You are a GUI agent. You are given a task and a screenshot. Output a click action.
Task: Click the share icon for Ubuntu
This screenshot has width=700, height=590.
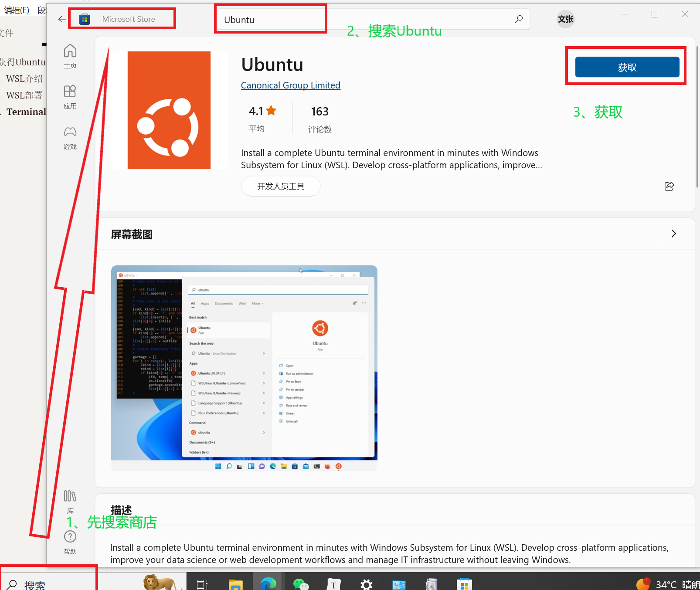(669, 186)
